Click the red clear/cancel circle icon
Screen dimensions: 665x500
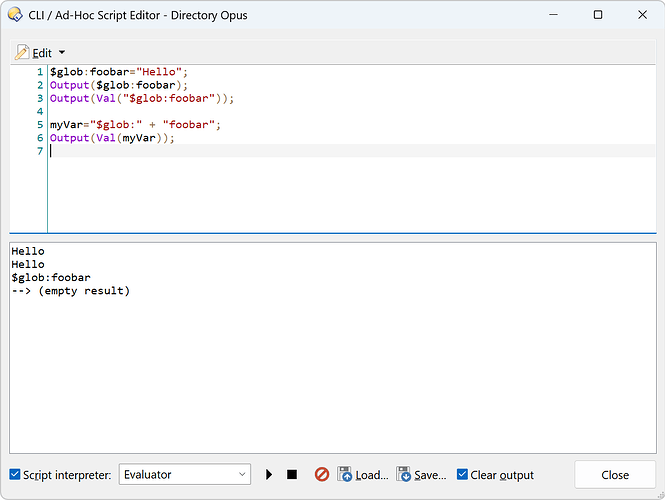(322, 474)
